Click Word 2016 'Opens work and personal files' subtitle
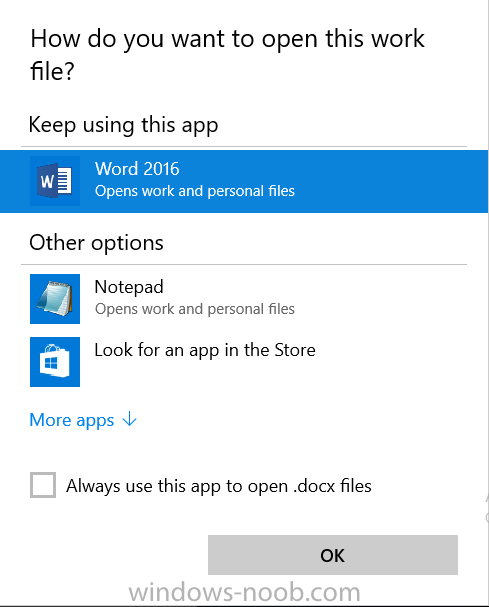489x607 pixels. pyautogui.click(x=195, y=191)
